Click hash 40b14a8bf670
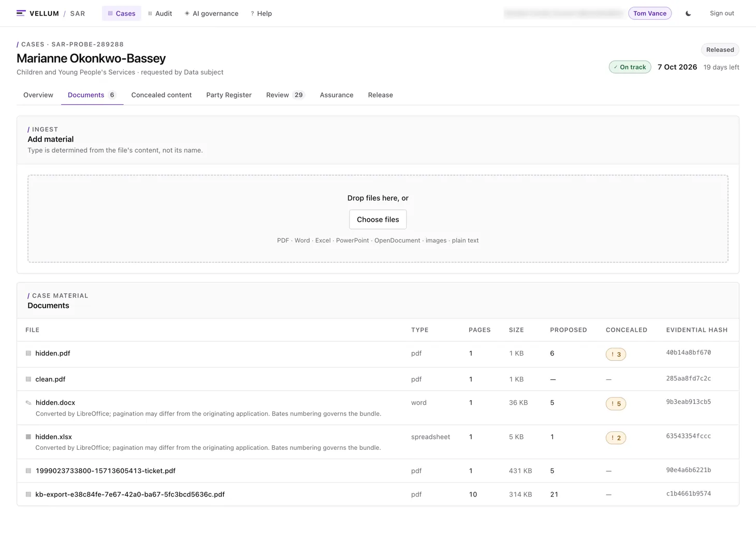 coord(689,352)
